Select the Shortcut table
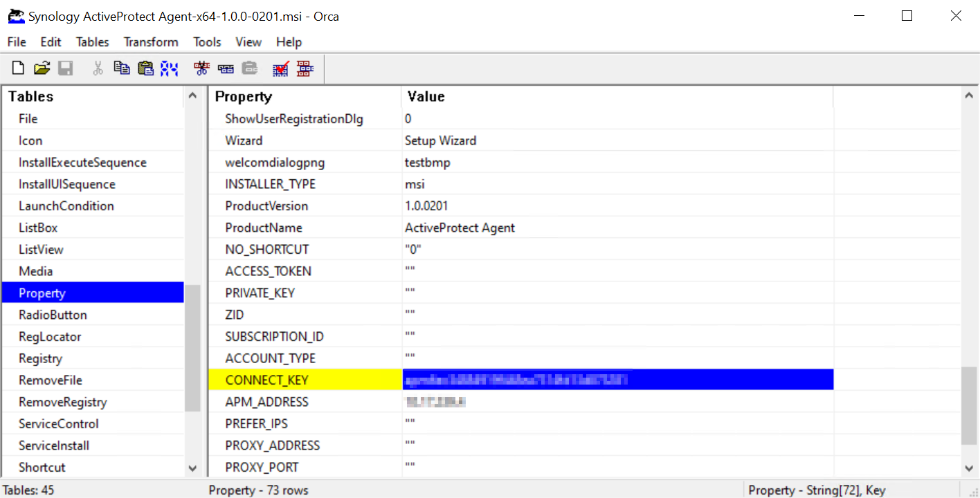 click(93, 468)
